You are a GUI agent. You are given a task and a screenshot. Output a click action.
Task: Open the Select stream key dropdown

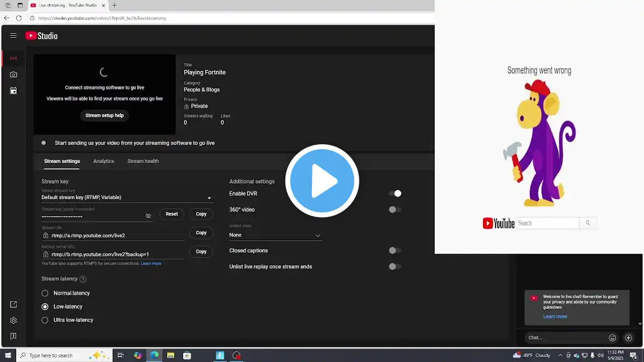pos(127,197)
